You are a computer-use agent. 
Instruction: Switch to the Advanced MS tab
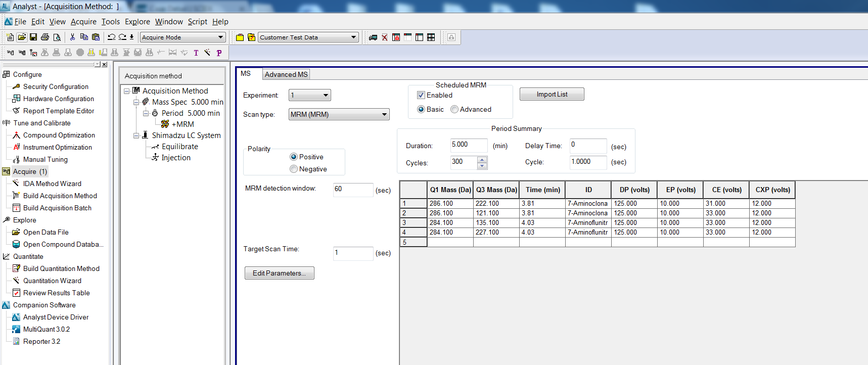pyautogui.click(x=286, y=74)
